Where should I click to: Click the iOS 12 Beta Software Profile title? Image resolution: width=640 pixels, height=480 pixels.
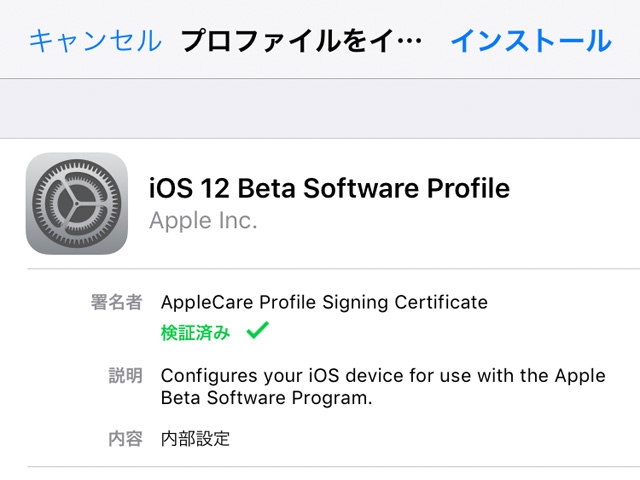(329, 188)
